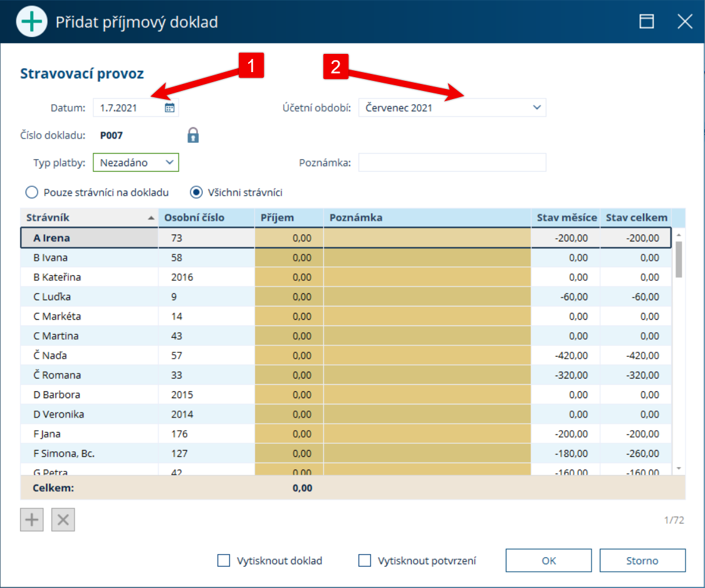Close the Přidat příjmový doklad dialog

[685, 21]
